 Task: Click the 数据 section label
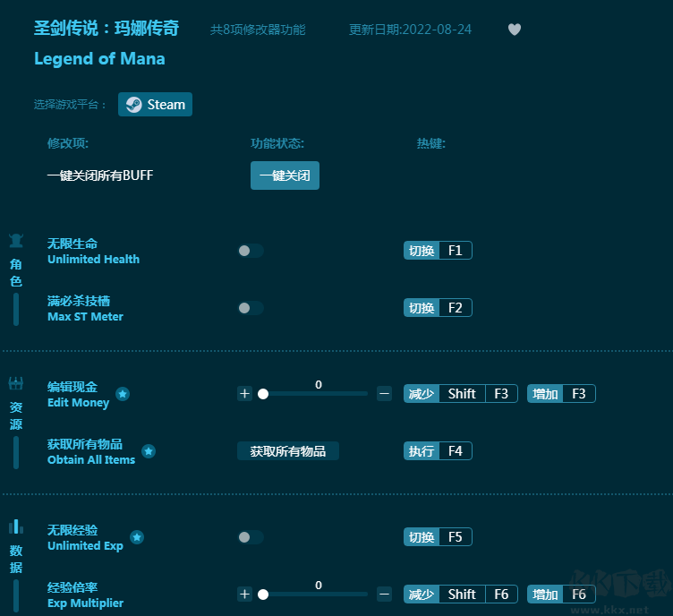[16, 559]
